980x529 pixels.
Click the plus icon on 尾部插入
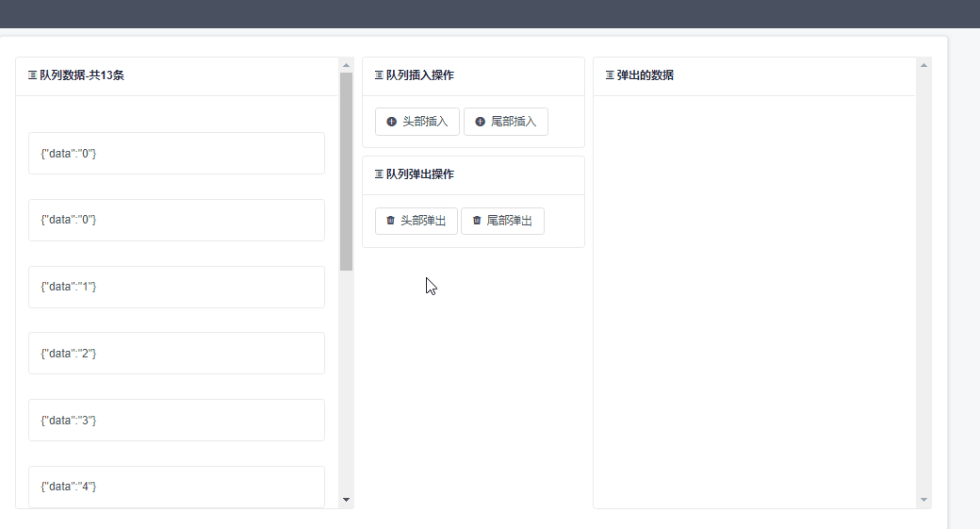[480, 122]
